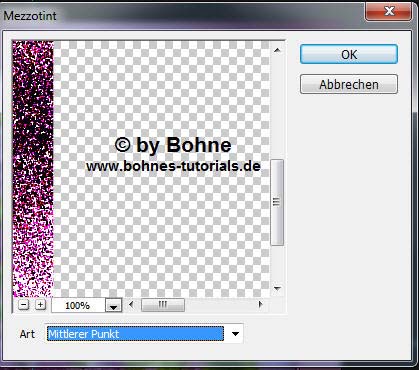Click the minus zoom-out button
419x370 pixels.
click(x=23, y=305)
